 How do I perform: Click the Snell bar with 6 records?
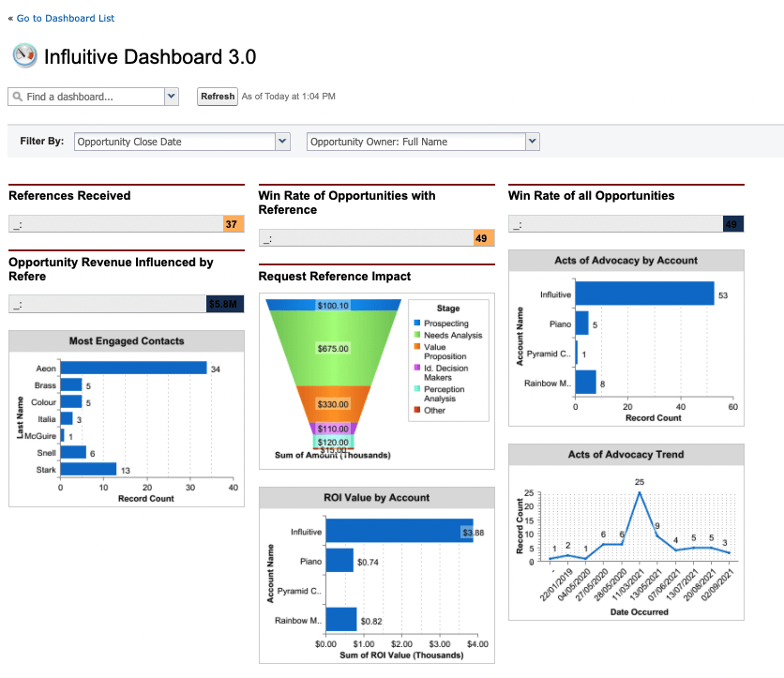coord(73,453)
